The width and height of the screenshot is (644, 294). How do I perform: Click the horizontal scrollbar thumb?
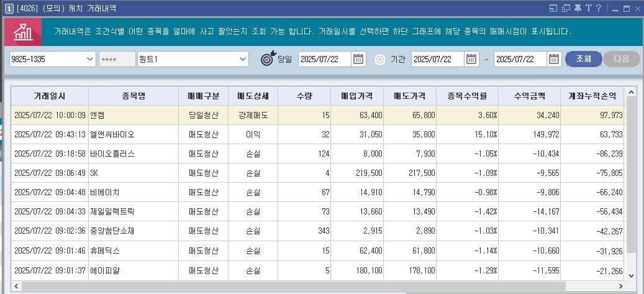pyautogui.click(x=294, y=286)
